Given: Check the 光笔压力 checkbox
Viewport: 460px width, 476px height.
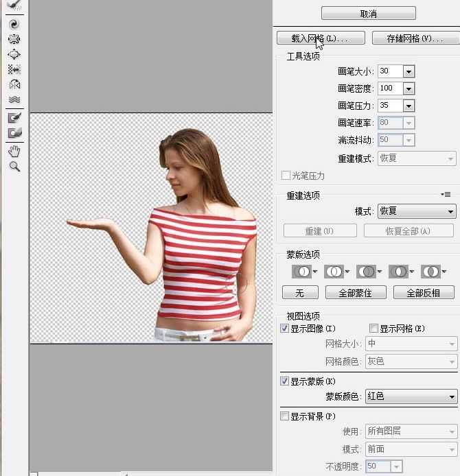Looking at the screenshot, I should pos(286,176).
